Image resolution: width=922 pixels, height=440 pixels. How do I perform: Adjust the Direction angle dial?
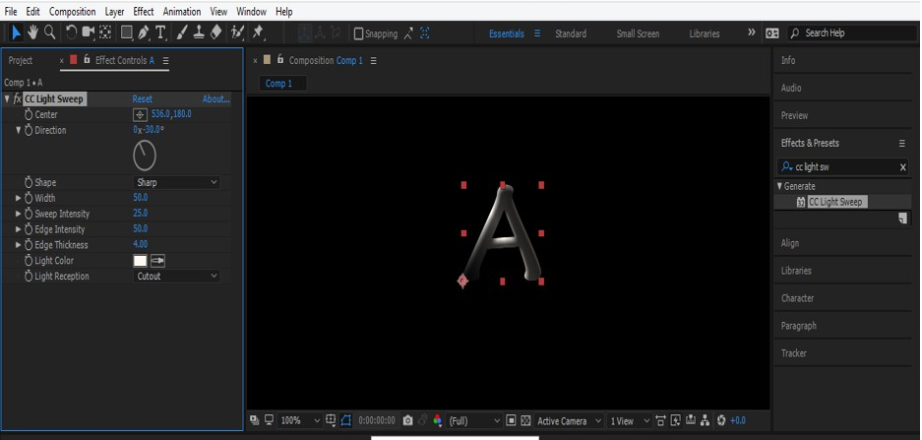point(145,156)
